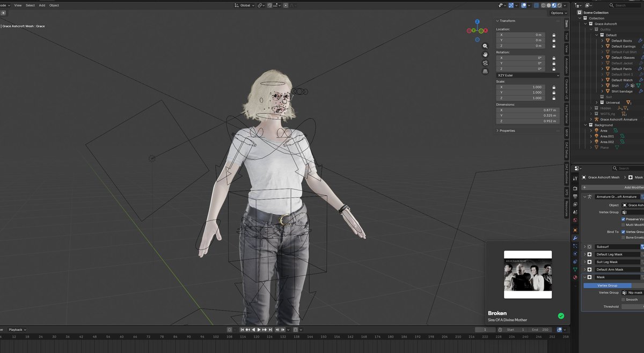The image size is (644, 353).
Task: Toggle the camera view icon
Action: [485, 62]
